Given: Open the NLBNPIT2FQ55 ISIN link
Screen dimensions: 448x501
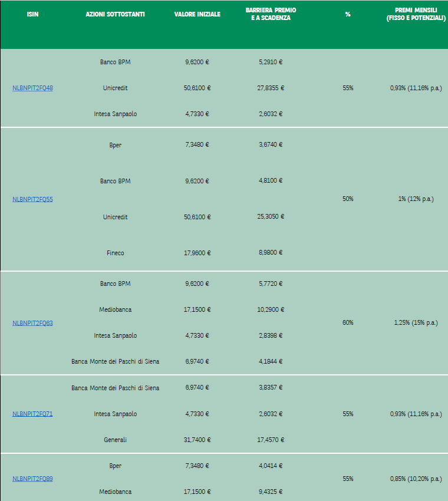Looking at the screenshot, I should [32, 199].
